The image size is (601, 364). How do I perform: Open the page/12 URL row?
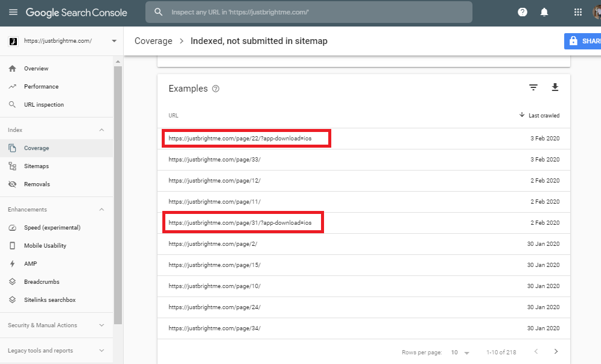click(364, 181)
